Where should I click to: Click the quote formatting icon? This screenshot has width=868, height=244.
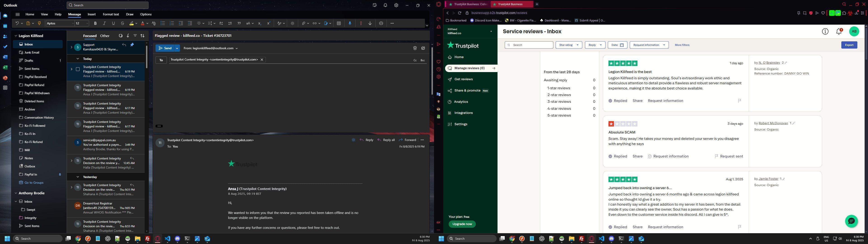pos(239,23)
